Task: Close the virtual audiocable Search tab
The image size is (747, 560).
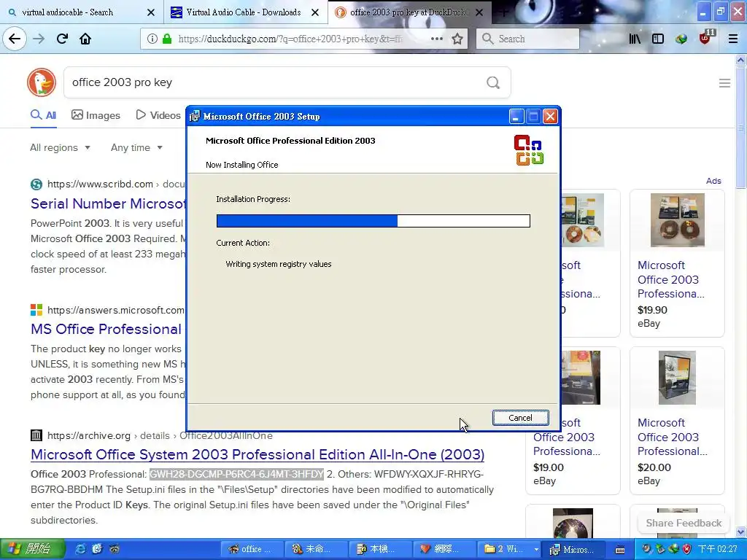Action: coord(151,12)
